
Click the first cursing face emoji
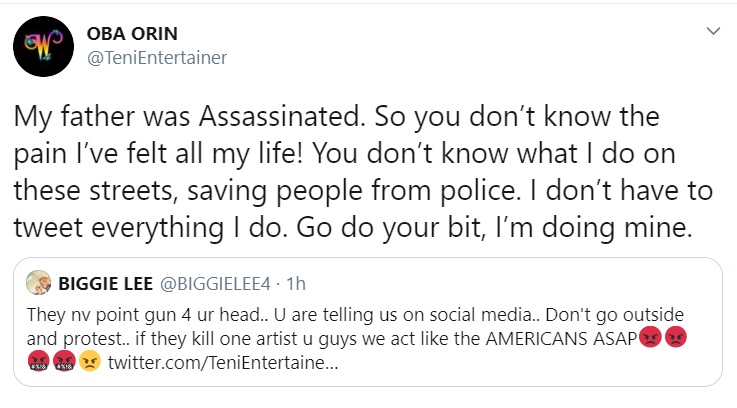point(38,359)
